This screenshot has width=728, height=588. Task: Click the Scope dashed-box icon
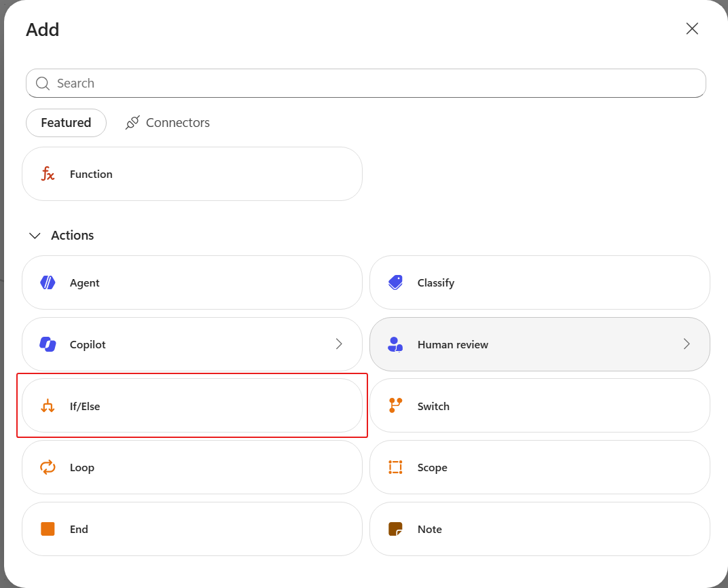pos(395,467)
